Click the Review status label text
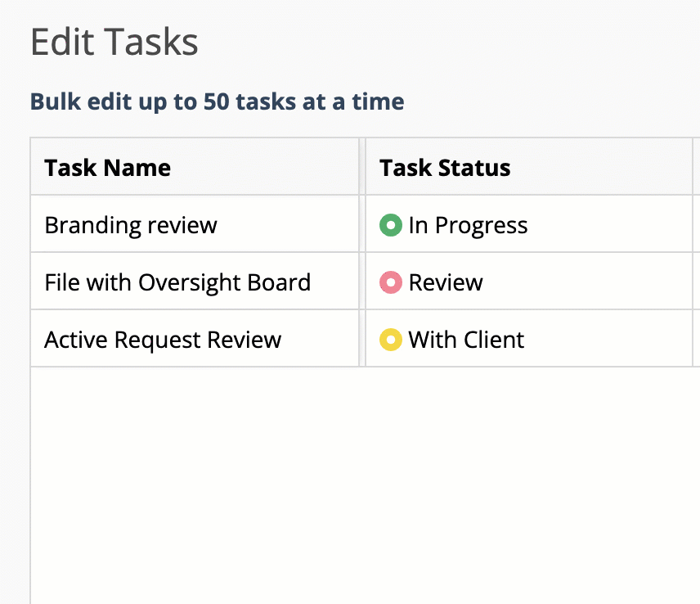 (x=446, y=282)
